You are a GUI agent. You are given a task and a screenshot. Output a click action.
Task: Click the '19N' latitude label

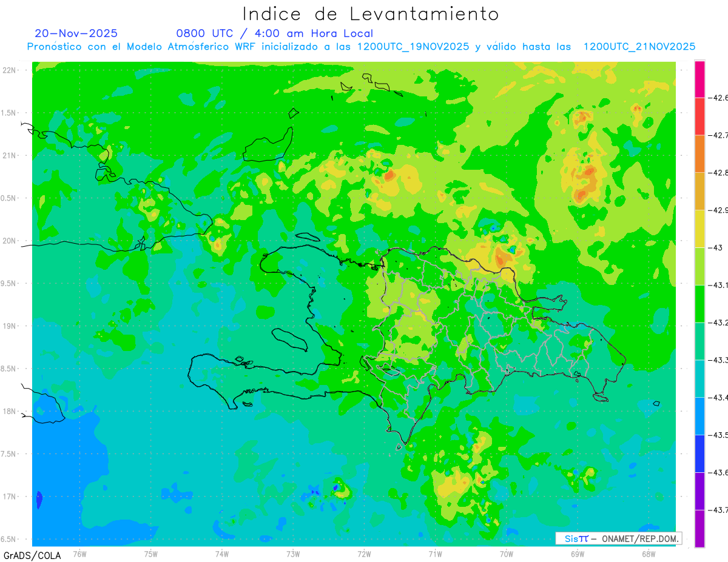click(x=9, y=326)
